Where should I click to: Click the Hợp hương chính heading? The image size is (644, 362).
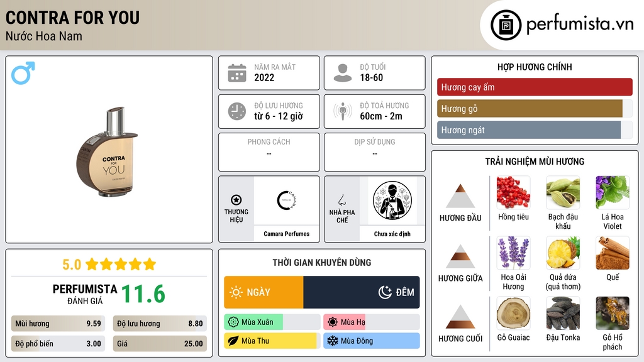point(535,67)
